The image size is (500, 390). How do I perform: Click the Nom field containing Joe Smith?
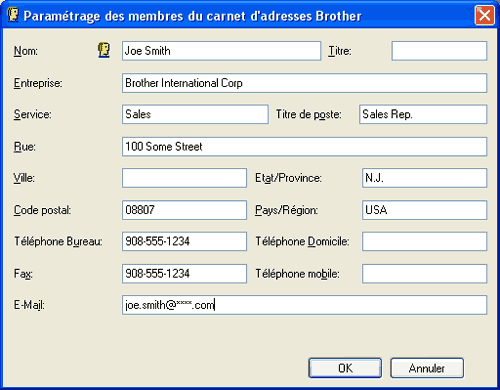[221, 51]
